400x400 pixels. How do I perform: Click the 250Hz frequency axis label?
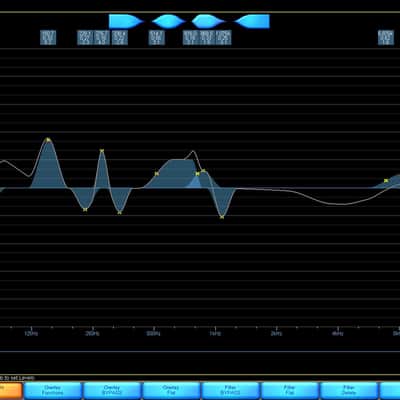(92, 333)
